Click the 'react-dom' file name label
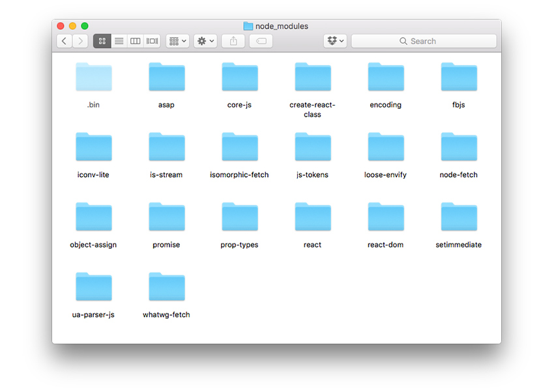Image resolution: width=554 pixels, height=392 pixels. [385, 245]
